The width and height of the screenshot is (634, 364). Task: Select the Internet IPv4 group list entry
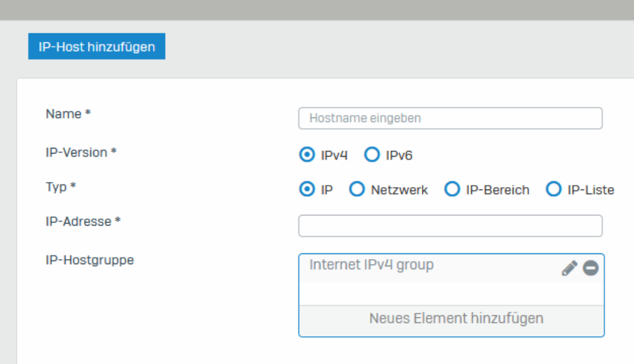[x=429, y=268]
